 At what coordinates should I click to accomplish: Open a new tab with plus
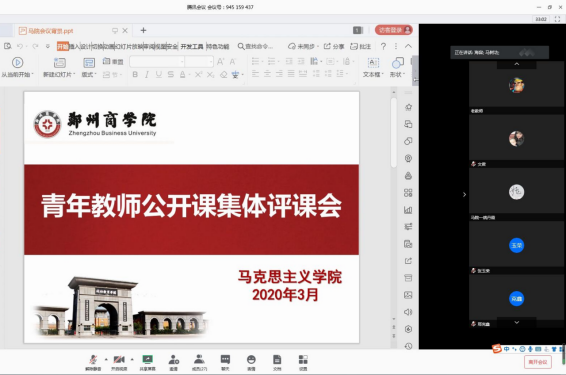point(143,30)
